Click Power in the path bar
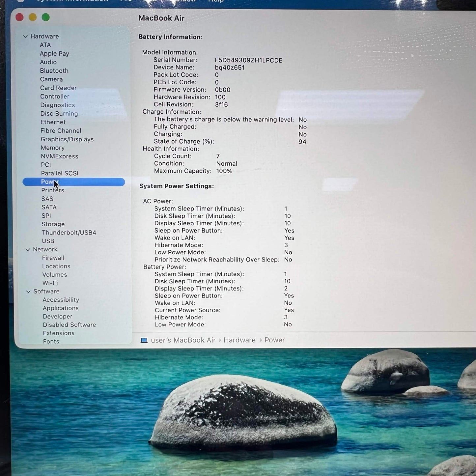Image resolution: width=476 pixels, height=476 pixels. coord(274,340)
